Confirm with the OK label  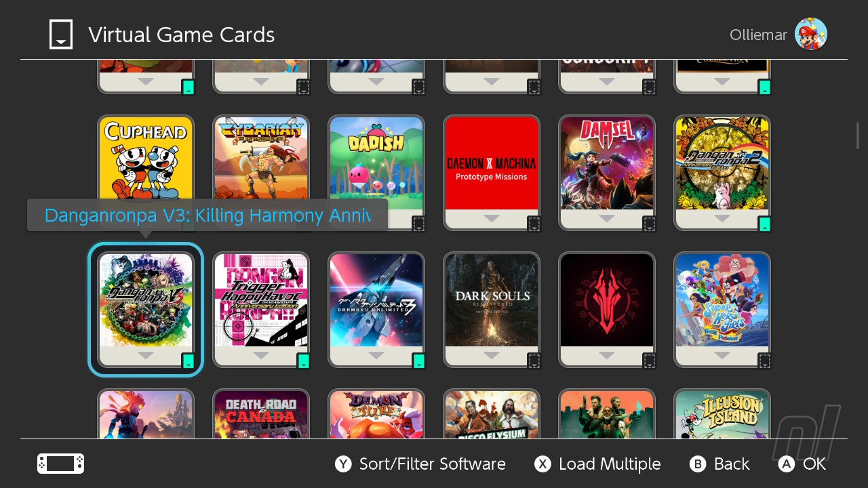point(814,464)
